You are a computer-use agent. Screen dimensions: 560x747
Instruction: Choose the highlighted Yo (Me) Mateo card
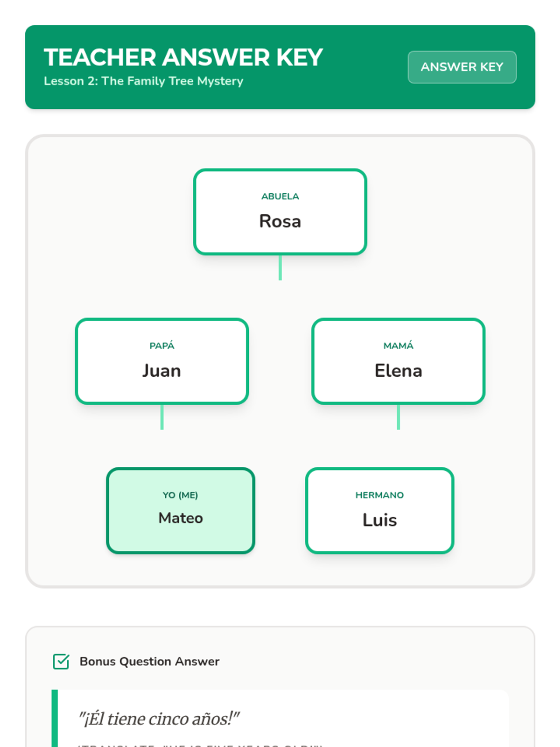pyautogui.click(x=181, y=511)
